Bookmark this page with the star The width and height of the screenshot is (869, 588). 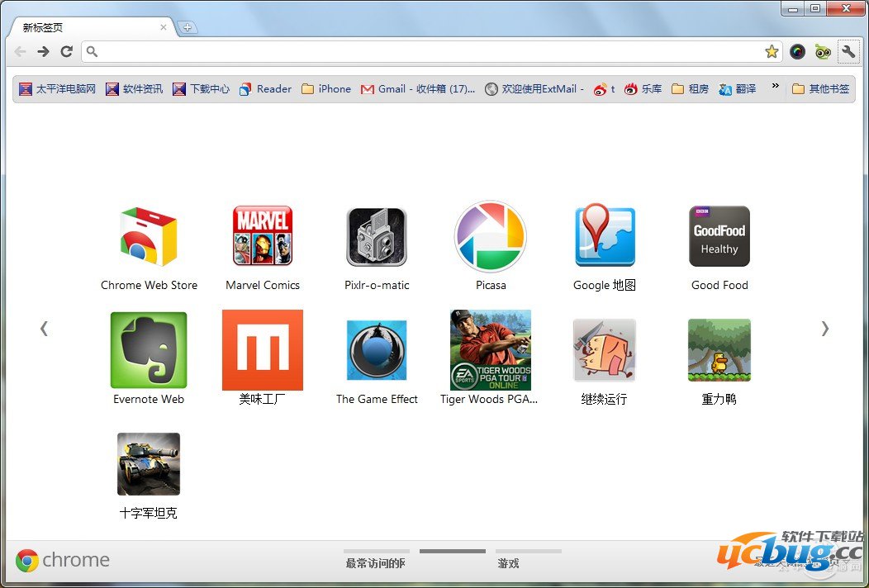tap(772, 52)
